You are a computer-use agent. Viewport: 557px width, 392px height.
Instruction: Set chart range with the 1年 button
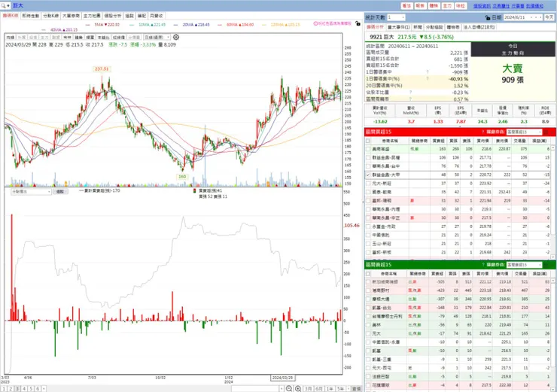[330, 389]
